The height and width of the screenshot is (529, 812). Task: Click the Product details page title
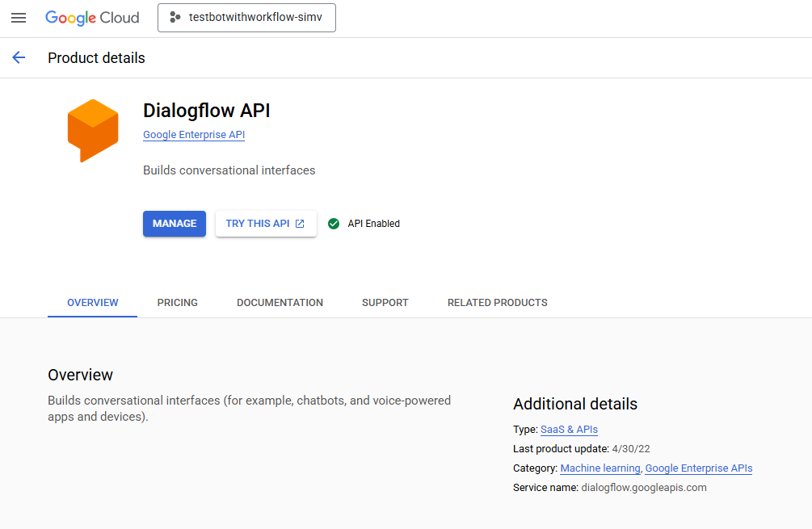tap(96, 58)
